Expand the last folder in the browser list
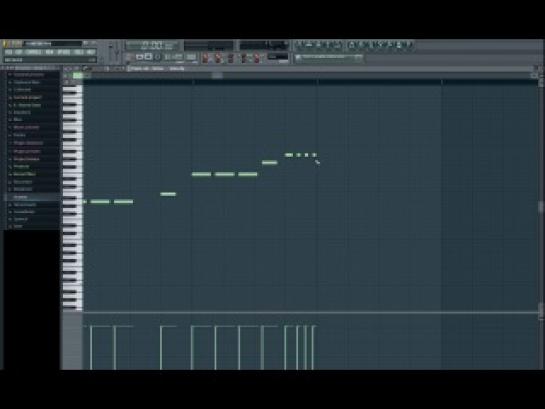545x409 pixels. click(x=18, y=226)
